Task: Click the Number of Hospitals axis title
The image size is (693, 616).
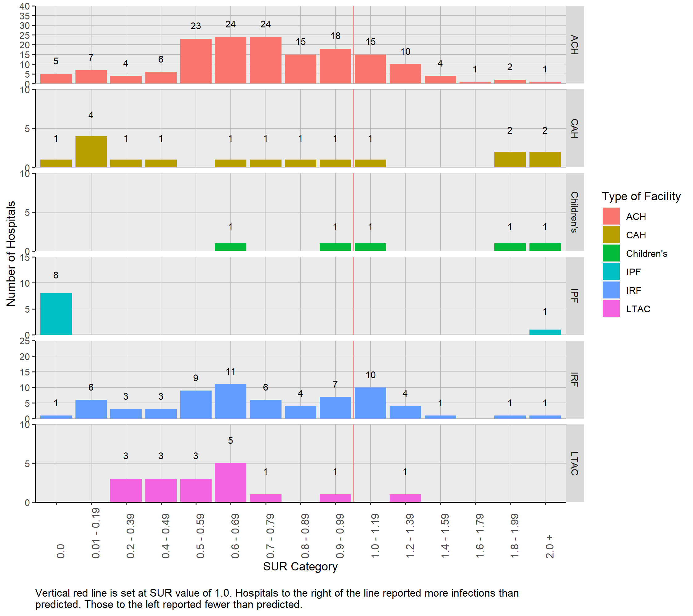Action: click(11, 253)
